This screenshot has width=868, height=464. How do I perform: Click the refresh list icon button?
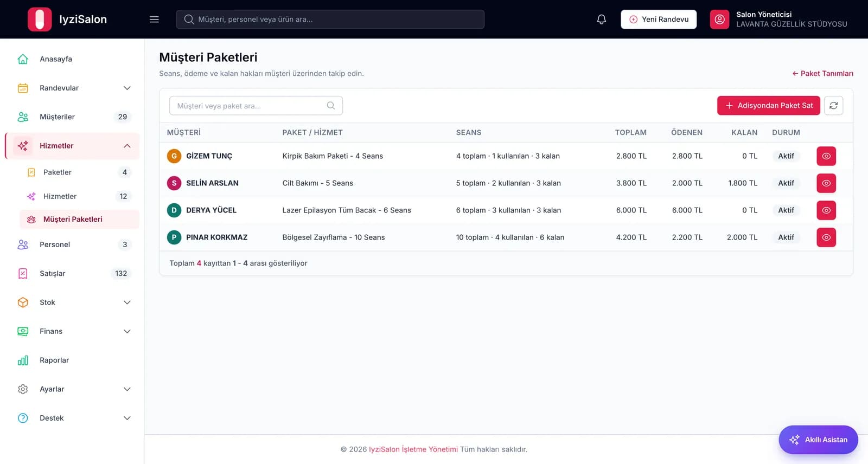point(833,106)
